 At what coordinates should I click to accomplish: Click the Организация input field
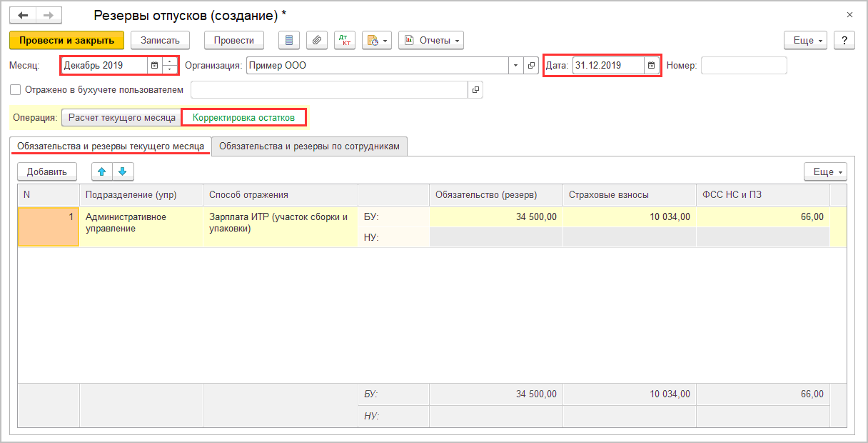(x=378, y=65)
